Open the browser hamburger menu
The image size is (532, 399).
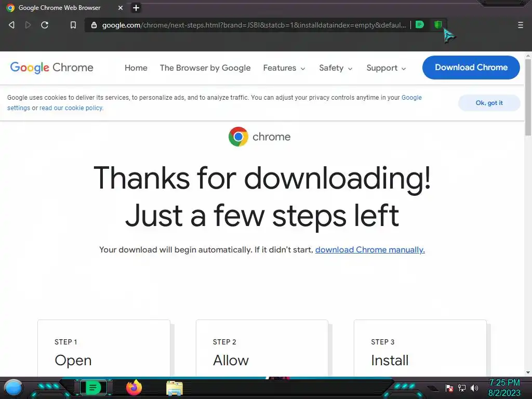pyautogui.click(x=520, y=25)
